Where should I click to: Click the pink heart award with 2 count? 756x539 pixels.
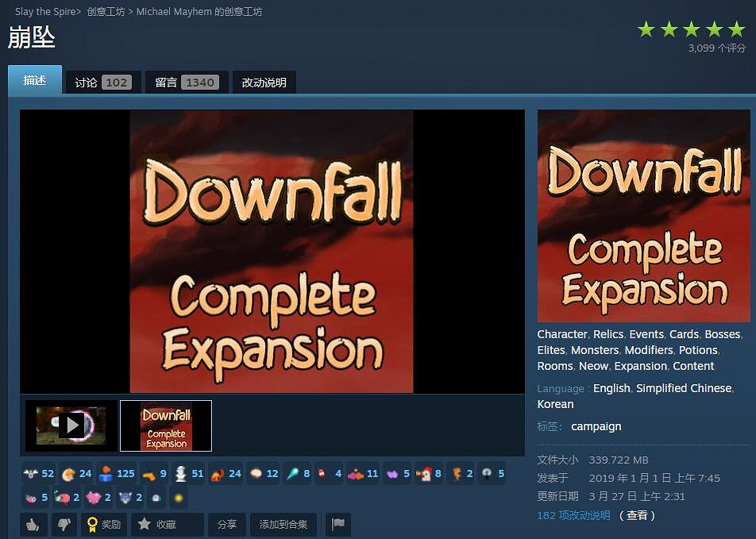coord(98,498)
